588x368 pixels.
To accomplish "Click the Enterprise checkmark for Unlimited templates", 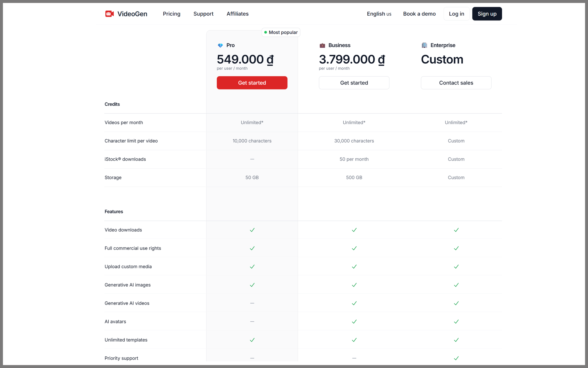I will (x=456, y=340).
